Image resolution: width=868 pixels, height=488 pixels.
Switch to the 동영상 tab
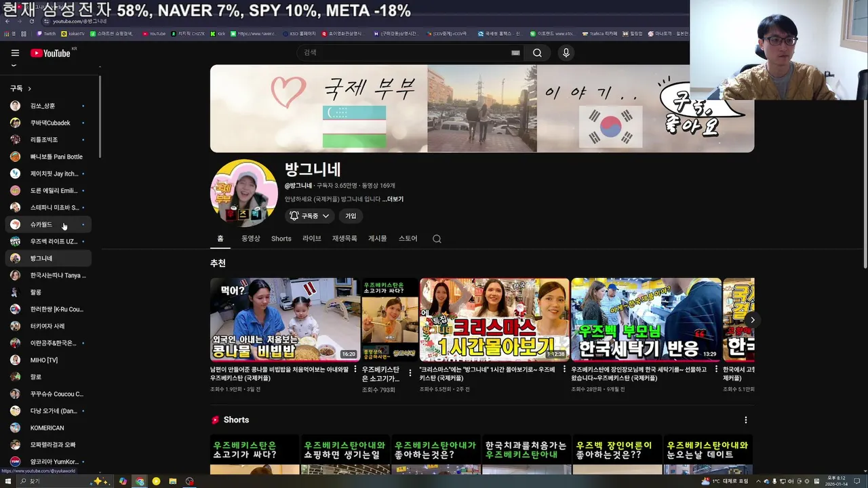point(251,239)
